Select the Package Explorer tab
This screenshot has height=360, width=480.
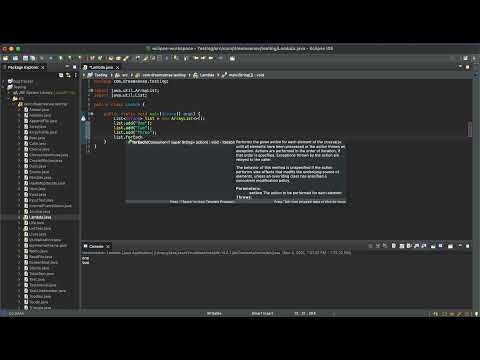pyautogui.click(x=23, y=68)
